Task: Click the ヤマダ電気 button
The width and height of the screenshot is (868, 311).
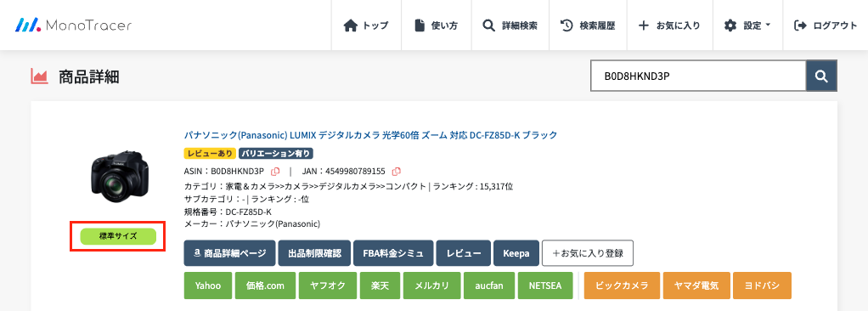Action: pyautogui.click(x=696, y=286)
